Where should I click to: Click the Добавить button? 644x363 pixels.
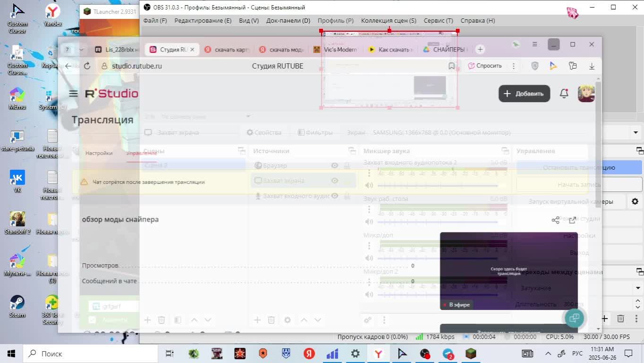click(x=524, y=94)
